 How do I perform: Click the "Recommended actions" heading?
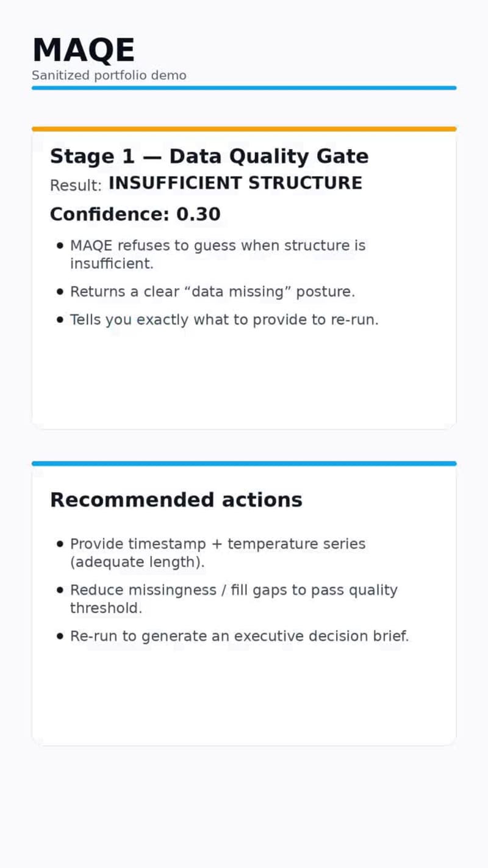coord(176,500)
